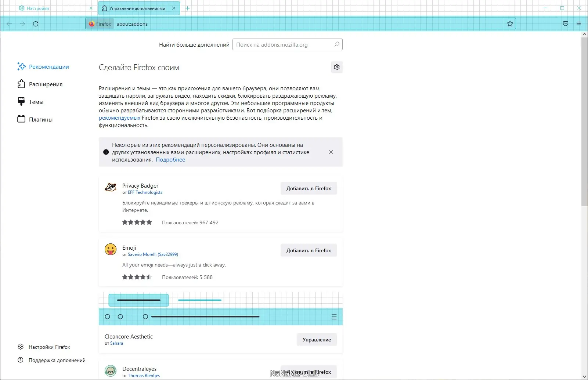Switch to the Настройки tab
588x380 pixels.
tap(55, 8)
